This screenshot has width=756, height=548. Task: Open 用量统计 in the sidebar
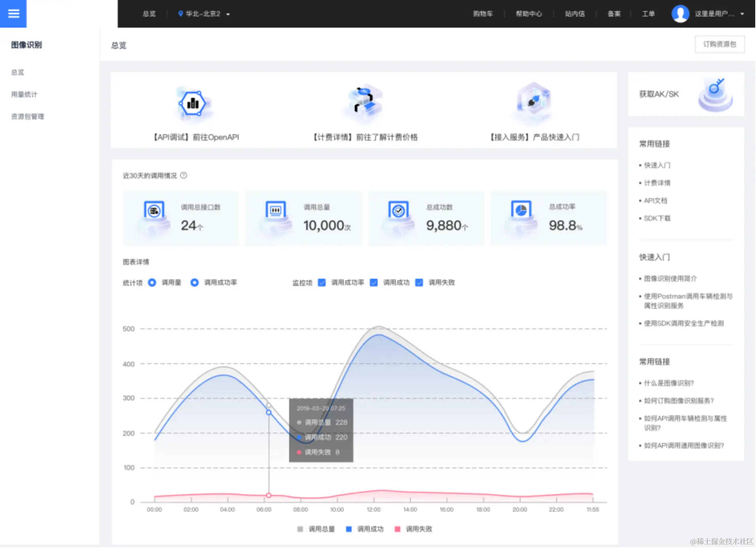(24, 94)
